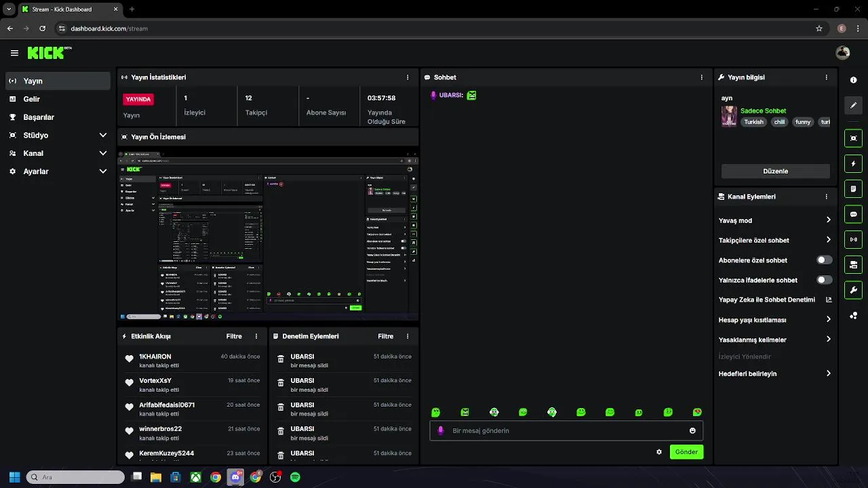Open emoji picker in message box

pos(692,430)
